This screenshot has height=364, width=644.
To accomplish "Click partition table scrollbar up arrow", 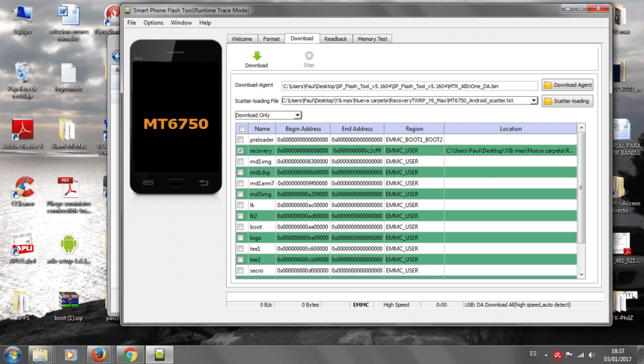I will point(581,128).
